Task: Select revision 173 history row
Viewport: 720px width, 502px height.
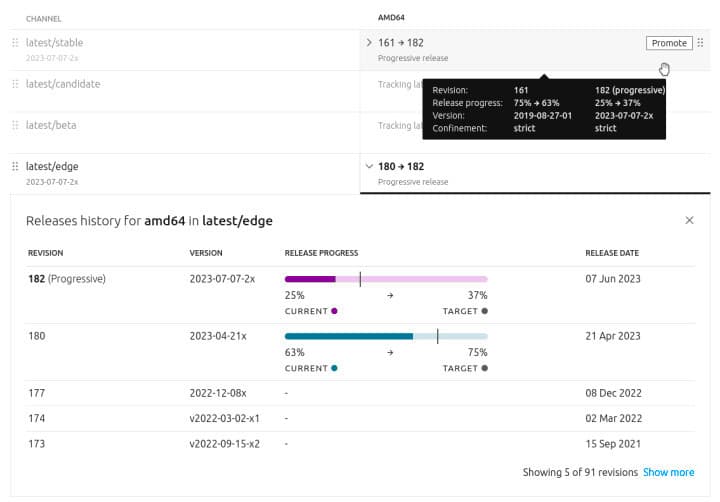Action: pyautogui.click(x=360, y=442)
